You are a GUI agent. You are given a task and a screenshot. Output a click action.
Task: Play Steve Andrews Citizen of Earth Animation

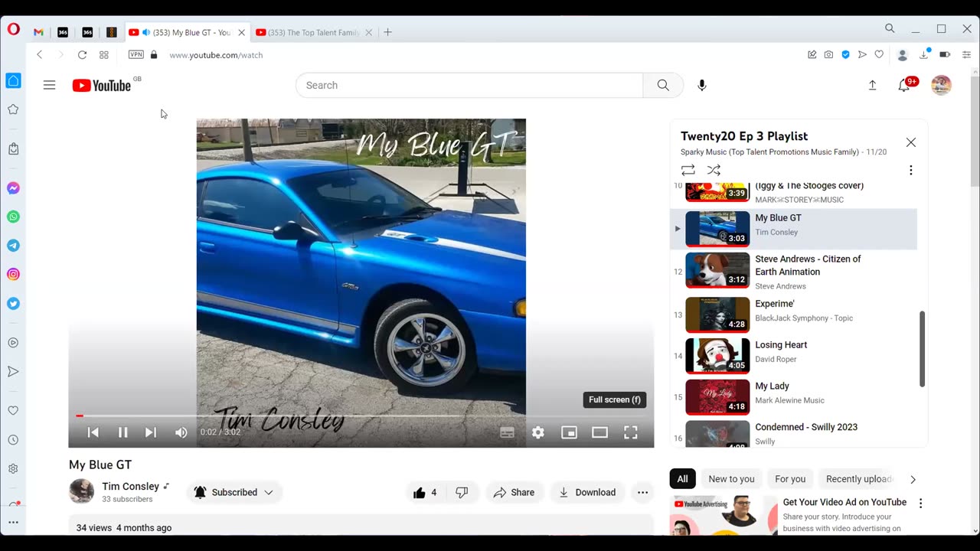[x=793, y=271]
